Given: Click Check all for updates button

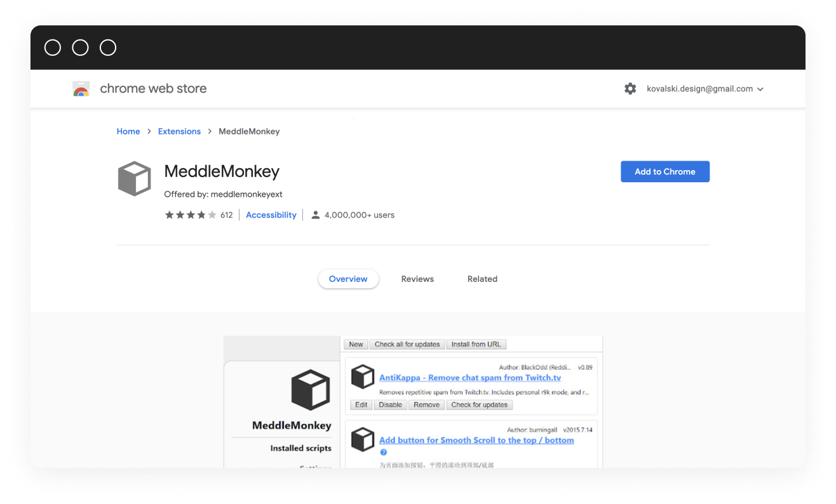Looking at the screenshot, I should pyautogui.click(x=407, y=344).
